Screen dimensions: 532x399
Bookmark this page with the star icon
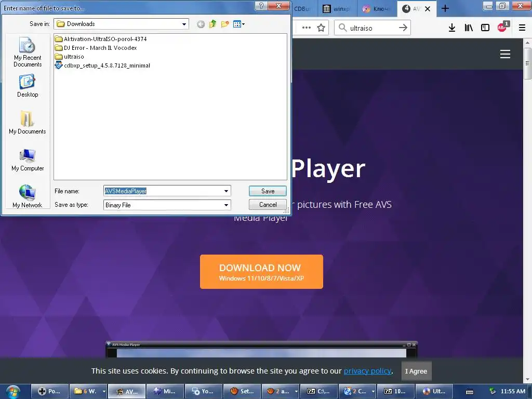[321, 28]
